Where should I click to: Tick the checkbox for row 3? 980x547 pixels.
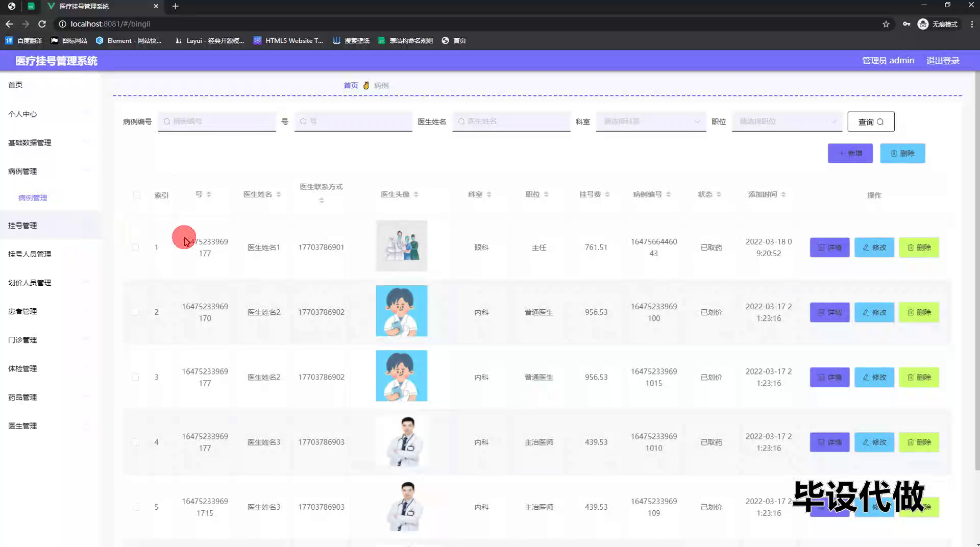(135, 377)
